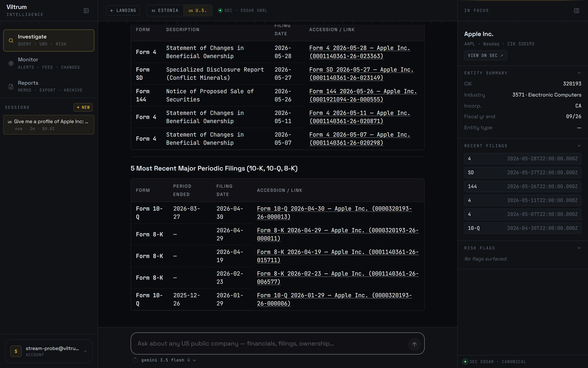Viewport: 588px width, 368px height.
Task: Click 'Notice of Proposed Sale of Securities' description
Action: click(x=210, y=95)
